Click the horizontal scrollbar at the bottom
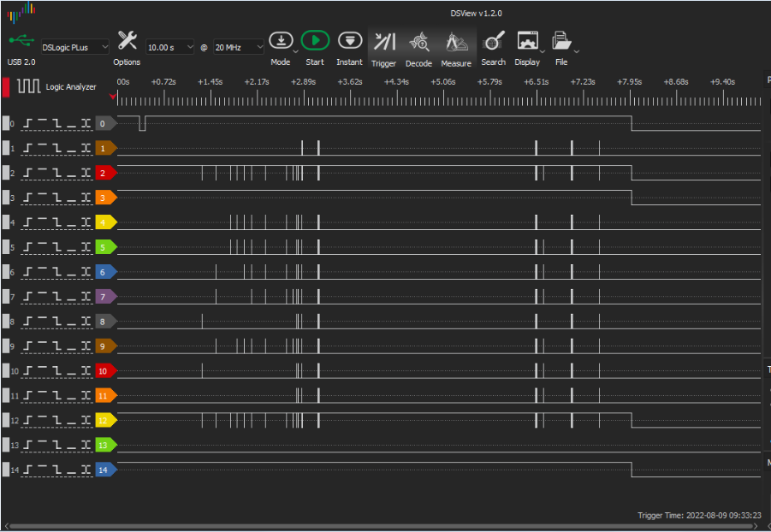Image resolution: width=771 pixels, height=532 pixels. point(382,526)
